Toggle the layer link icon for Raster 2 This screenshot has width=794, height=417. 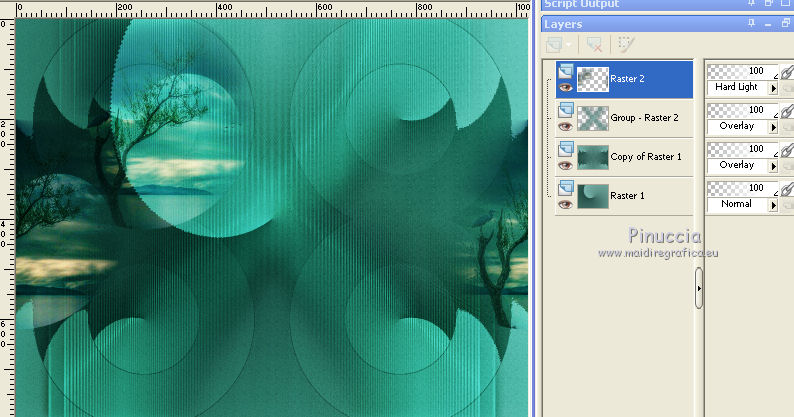click(787, 72)
